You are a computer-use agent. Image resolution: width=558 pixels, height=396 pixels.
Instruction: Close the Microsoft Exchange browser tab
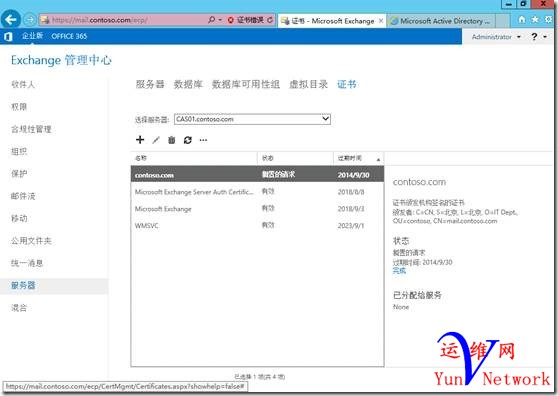click(380, 21)
